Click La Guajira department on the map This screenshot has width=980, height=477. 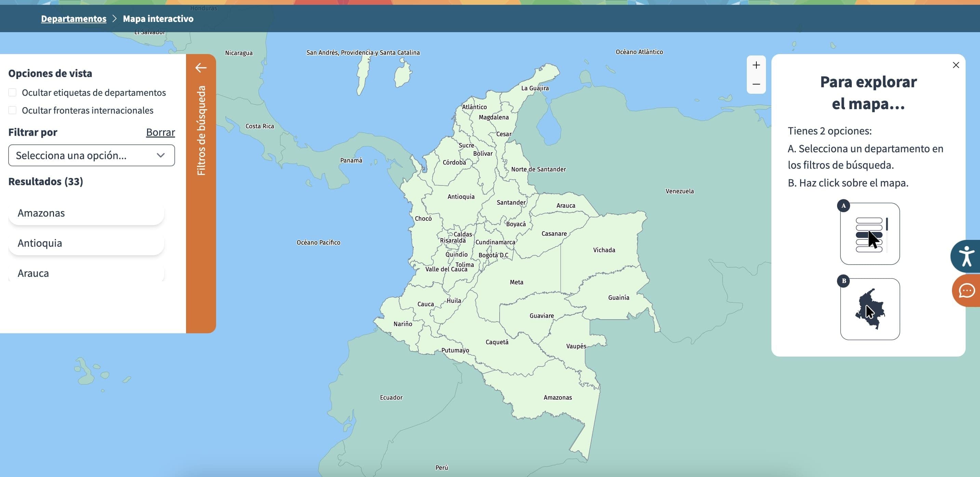(x=535, y=88)
